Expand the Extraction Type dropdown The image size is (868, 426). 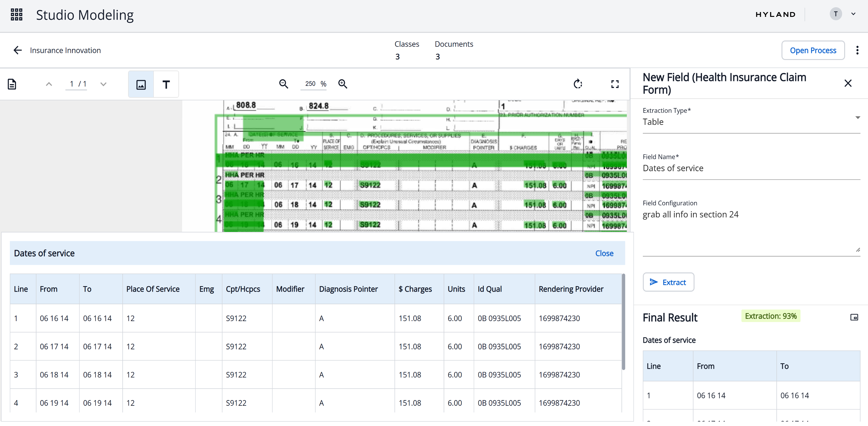(857, 118)
